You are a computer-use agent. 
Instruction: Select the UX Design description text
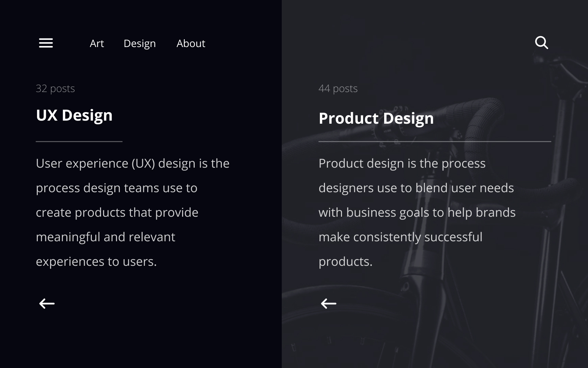pos(133,211)
